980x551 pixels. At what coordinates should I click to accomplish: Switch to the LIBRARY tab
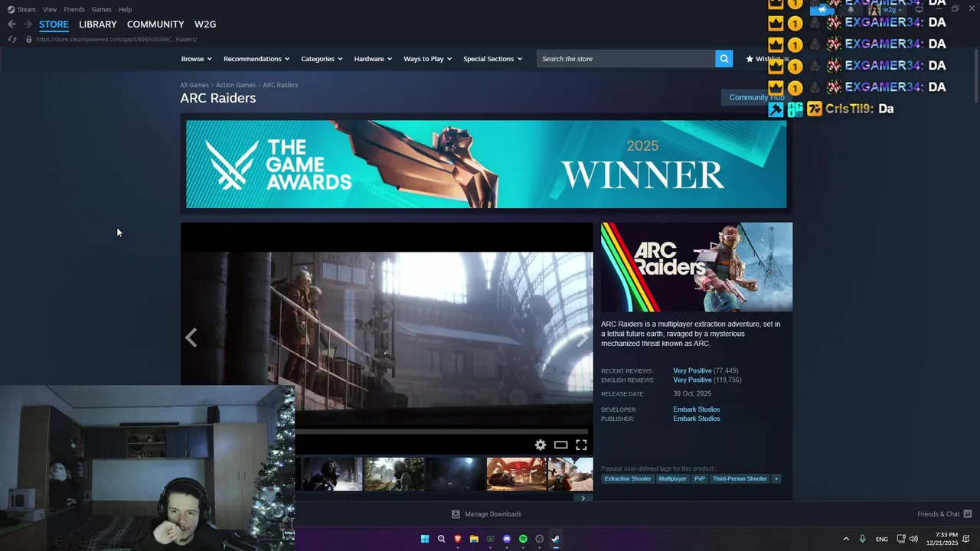[x=98, y=24]
